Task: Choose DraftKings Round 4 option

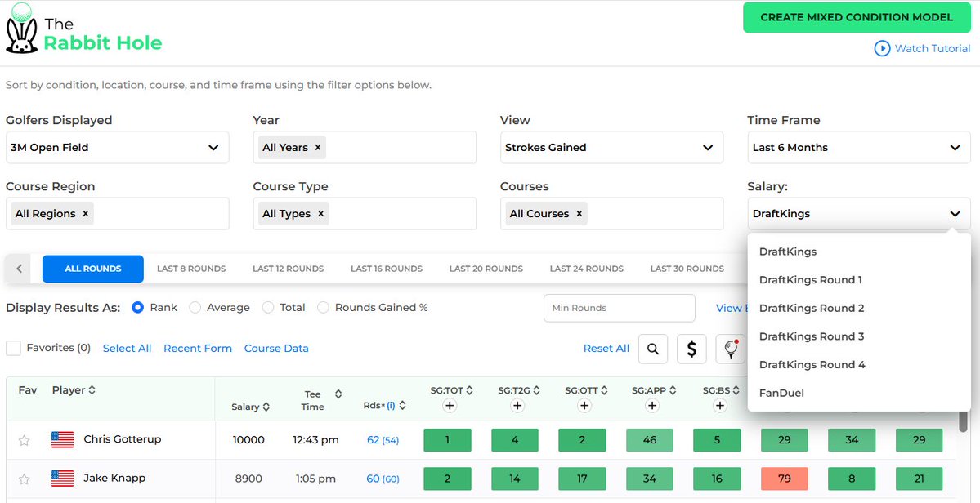Action: 859,365
